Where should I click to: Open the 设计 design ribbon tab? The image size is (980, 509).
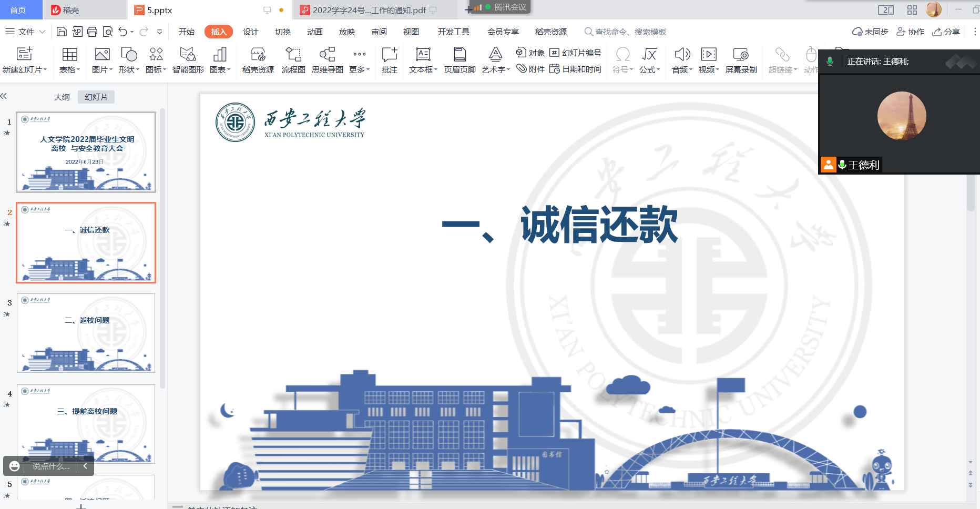[x=250, y=32]
